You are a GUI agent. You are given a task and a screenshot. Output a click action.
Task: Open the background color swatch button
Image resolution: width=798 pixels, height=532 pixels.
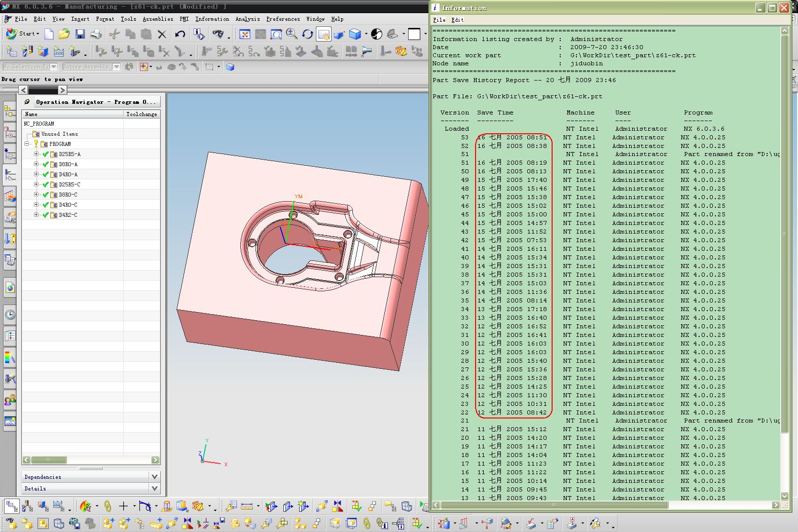pyautogui.click(x=414, y=34)
